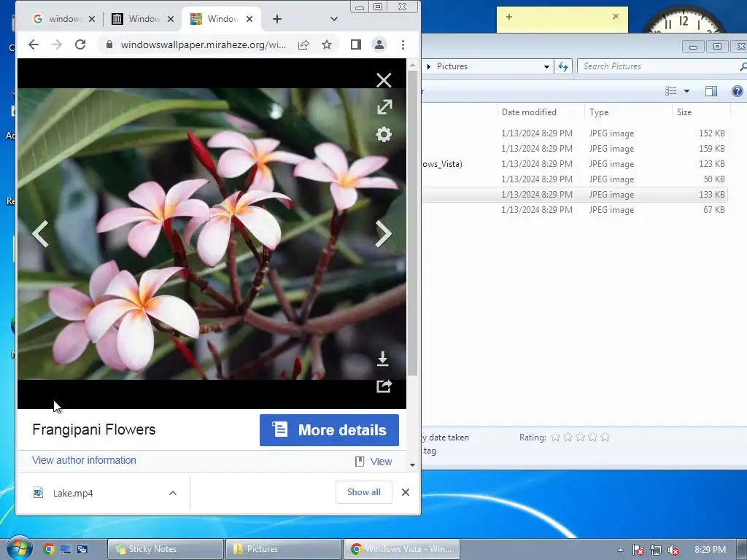Set rating to three stars
747x560 pixels.
point(580,437)
